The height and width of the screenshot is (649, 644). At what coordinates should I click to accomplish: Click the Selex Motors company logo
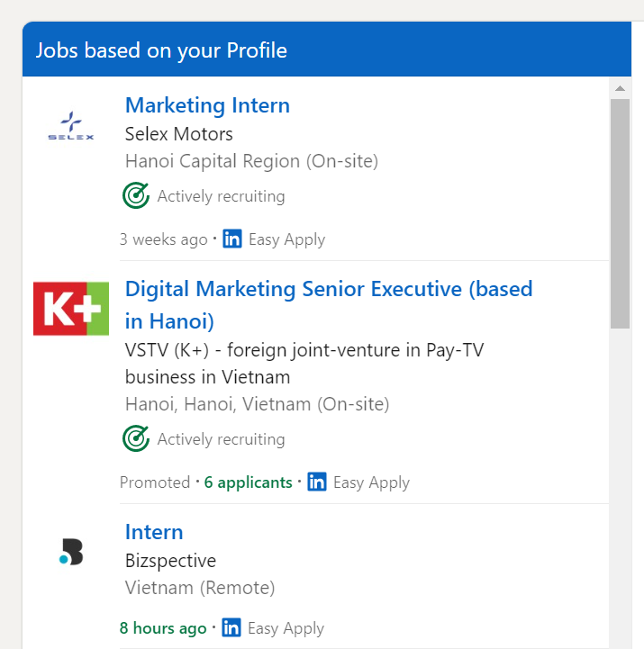71,126
